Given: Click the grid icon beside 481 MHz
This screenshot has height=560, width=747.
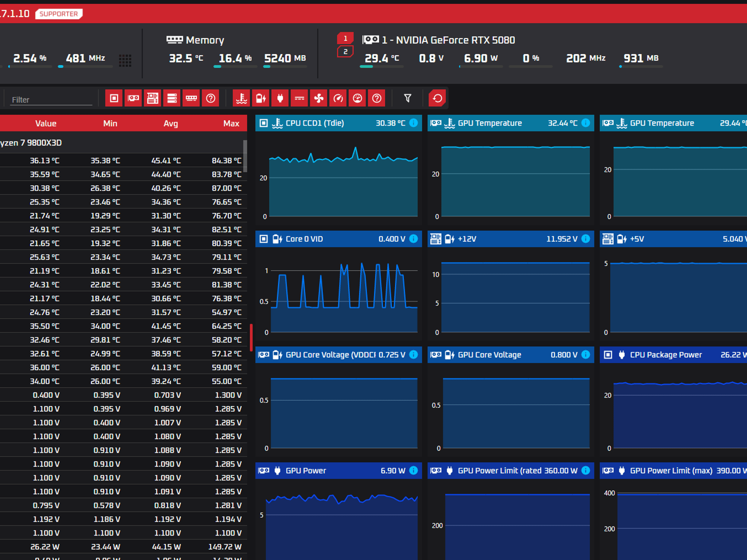Looking at the screenshot, I should coord(125,61).
